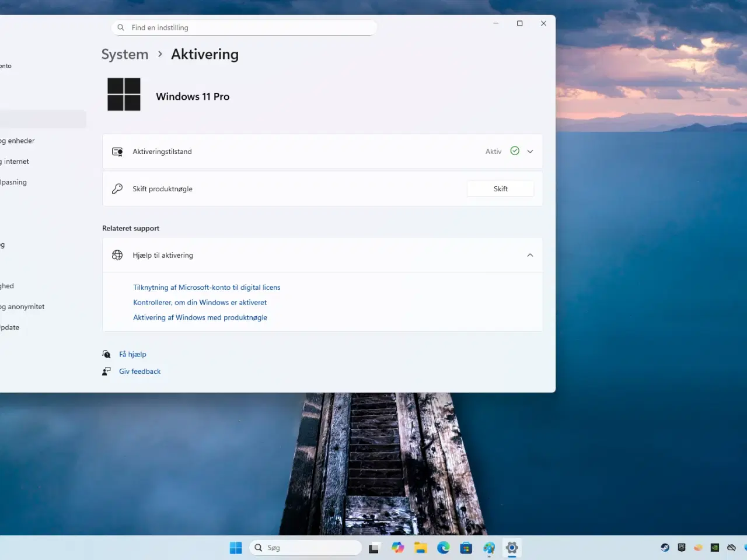This screenshot has height=560, width=747.
Task: Click the search magnifier in settings search box
Action: [121, 27]
